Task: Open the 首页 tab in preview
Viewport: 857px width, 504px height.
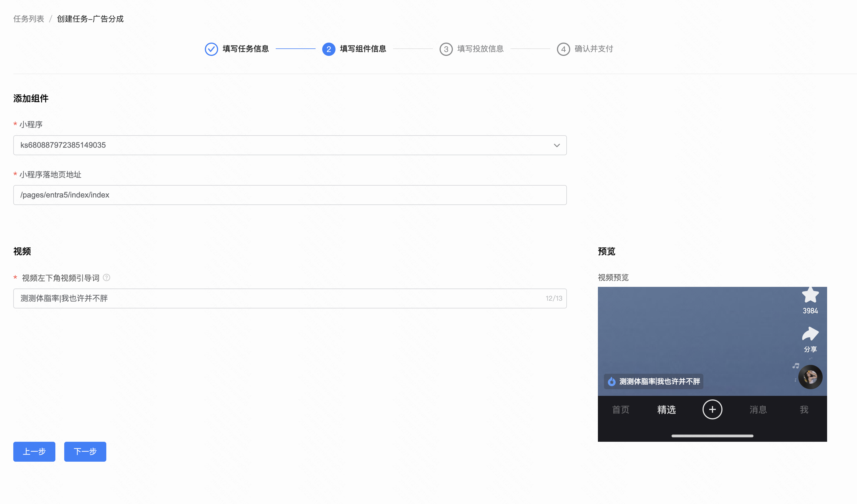Action: pyautogui.click(x=621, y=409)
